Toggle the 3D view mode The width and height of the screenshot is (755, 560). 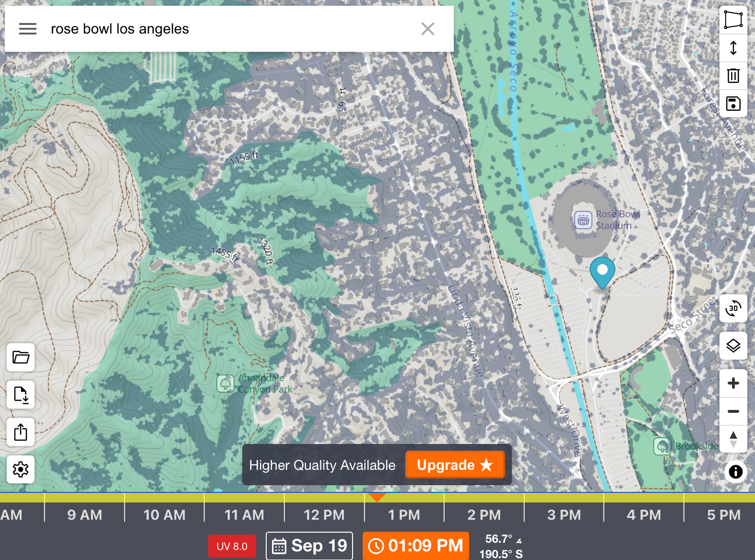(x=733, y=308)
